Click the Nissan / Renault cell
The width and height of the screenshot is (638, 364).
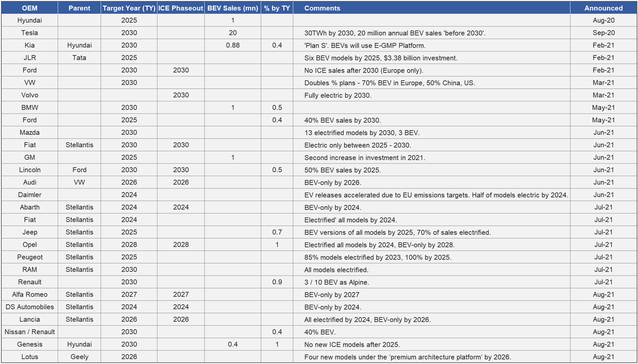pos(30,332)
